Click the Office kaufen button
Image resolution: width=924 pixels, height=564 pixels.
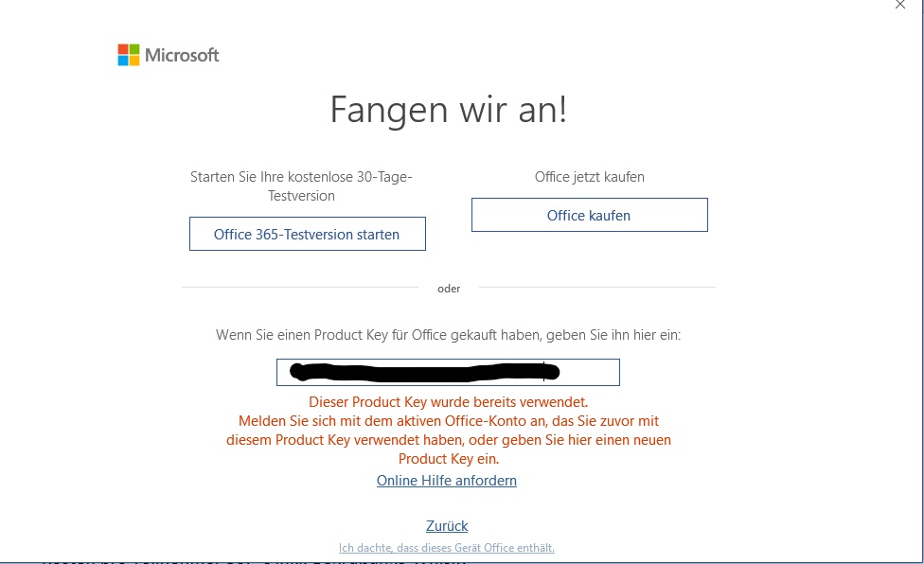tap(589, 215)
